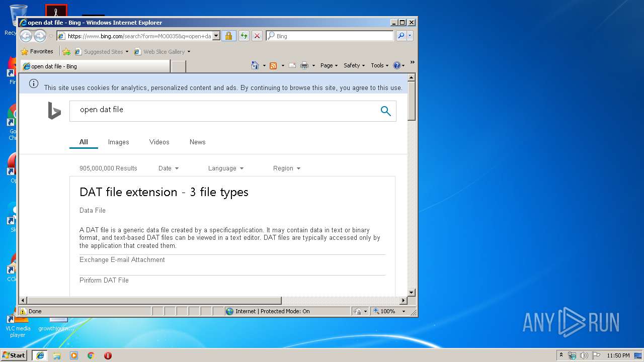Switch to the Videos tab
The width and height of the screenshot is (644, 362).
pyautogui.click(x=159, y=142)
